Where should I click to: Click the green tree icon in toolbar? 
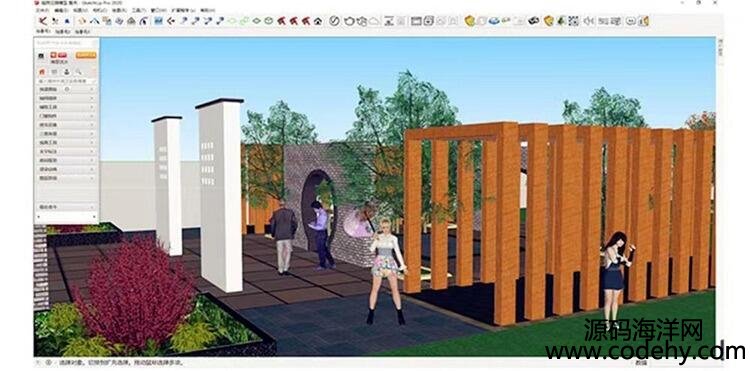pyautogui.click(x=562, y=21)
